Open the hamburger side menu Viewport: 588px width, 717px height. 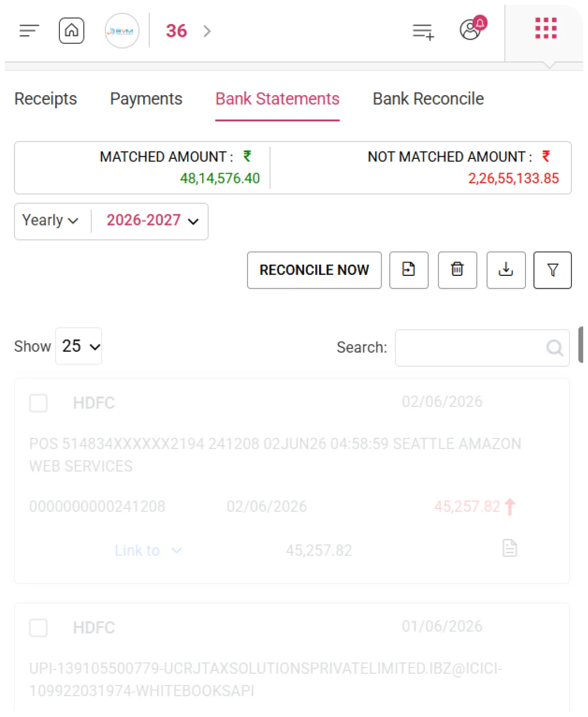pyautogui.click(x=29, y=31)
